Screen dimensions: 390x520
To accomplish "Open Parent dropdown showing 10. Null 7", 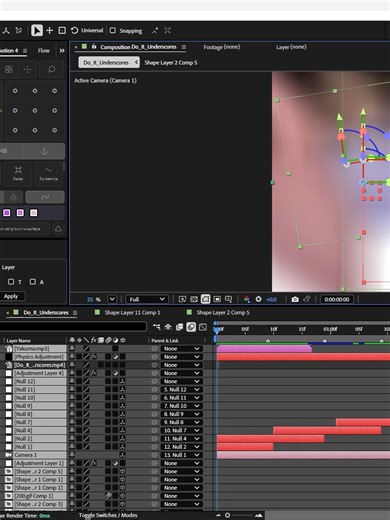I will [182, 430].
